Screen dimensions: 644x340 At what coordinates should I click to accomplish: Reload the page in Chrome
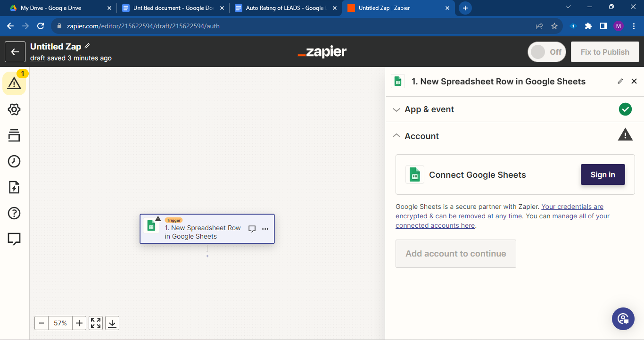(41, 26)
